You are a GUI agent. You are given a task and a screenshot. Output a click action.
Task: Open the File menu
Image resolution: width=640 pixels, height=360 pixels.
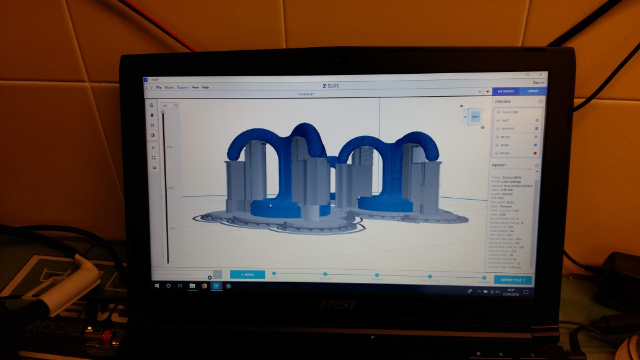(x=158, y=87)
